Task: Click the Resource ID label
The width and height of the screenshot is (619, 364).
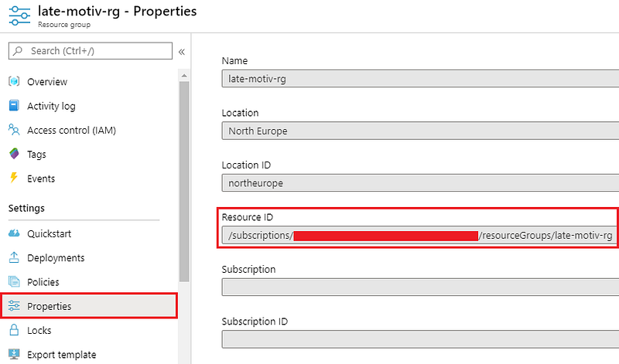Action: 247,217
